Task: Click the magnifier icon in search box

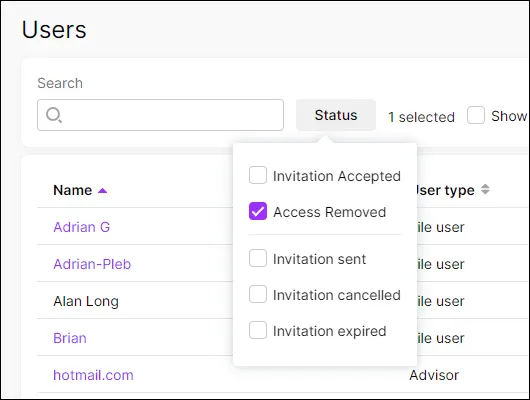Action: tap(54, 115)
